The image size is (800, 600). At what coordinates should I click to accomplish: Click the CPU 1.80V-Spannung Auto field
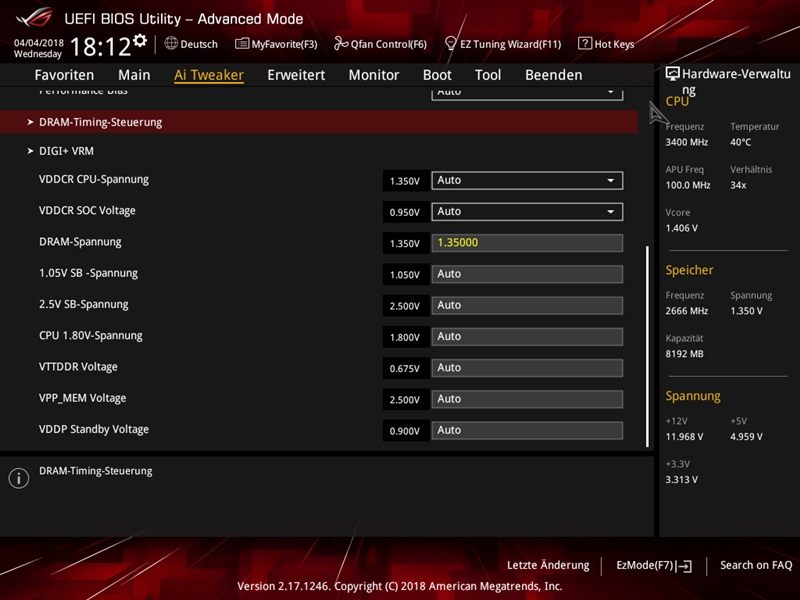[x=527, y=336]
